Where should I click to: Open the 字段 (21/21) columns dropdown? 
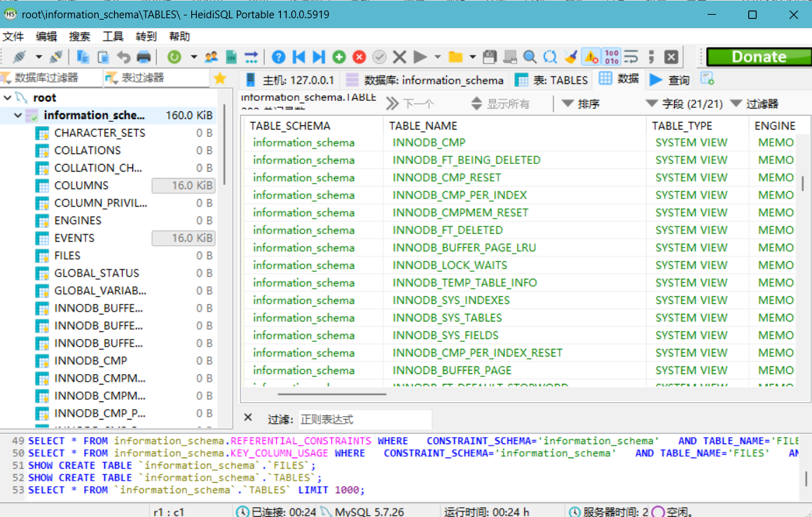(684, 104)
